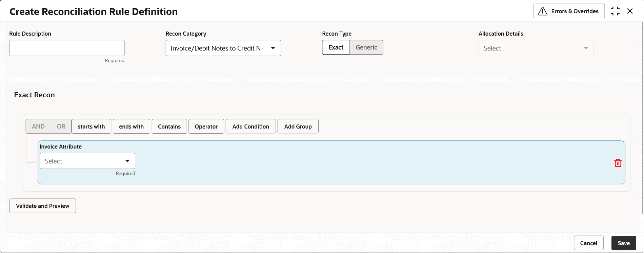Viewport: 644px width, 253px height.
Task: Save the reconciliation rule
Action: (x=624, y=243)
